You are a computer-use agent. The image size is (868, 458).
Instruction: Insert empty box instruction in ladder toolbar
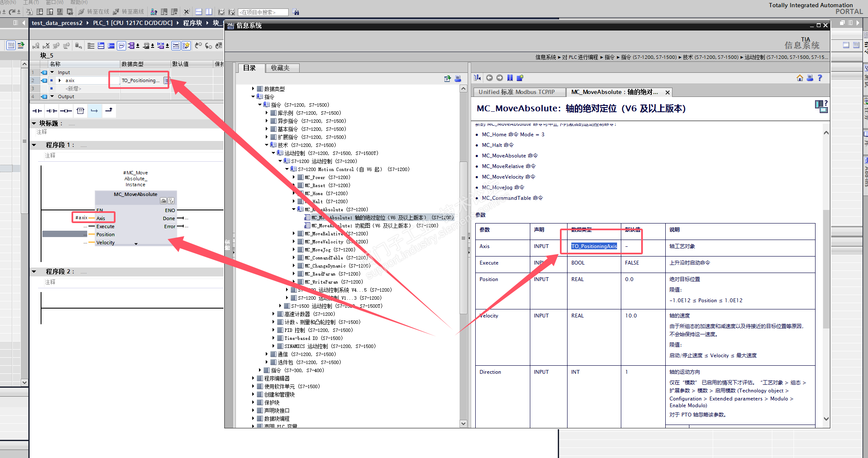80,111
